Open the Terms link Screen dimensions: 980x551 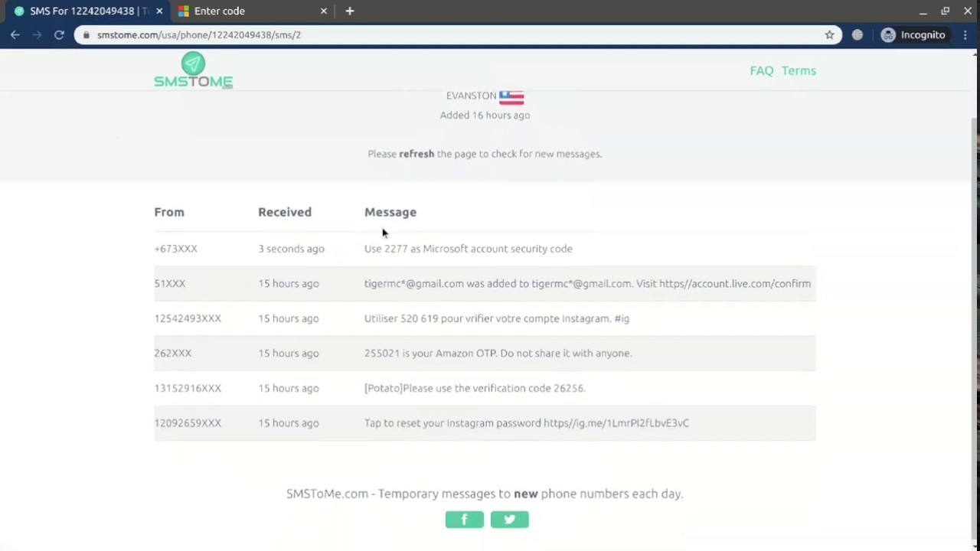tap(799, 70)
